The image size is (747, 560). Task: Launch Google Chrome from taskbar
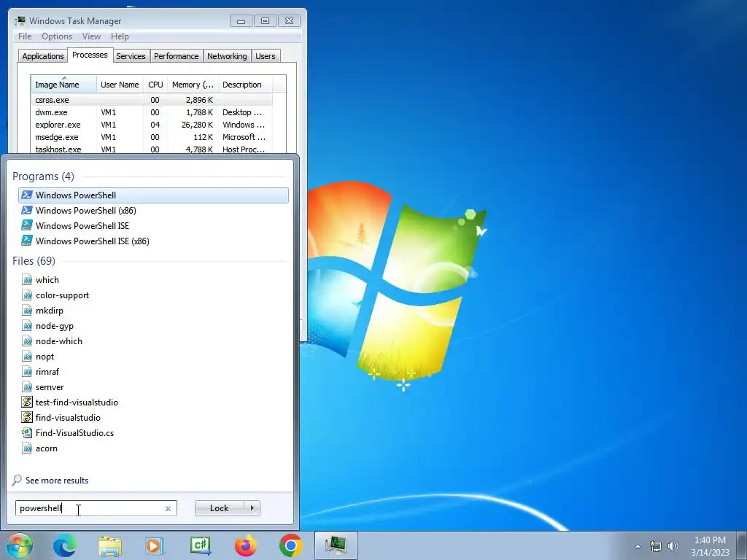tap(290, 545)
